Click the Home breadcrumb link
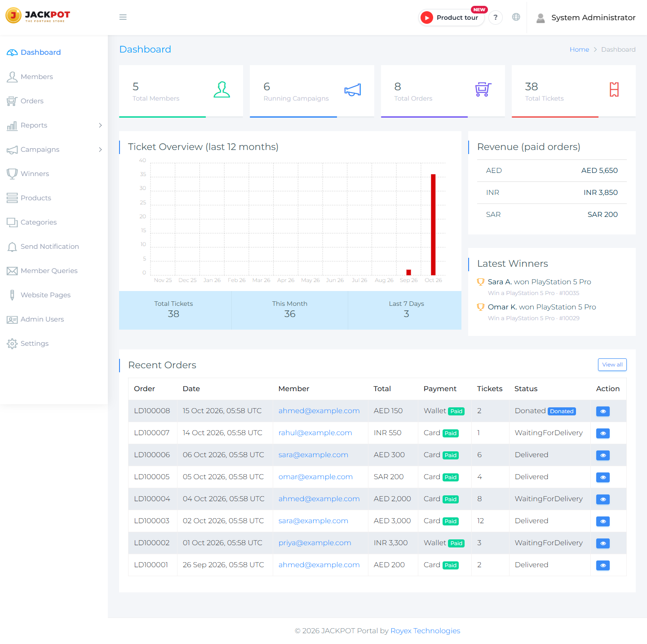Viewport: 647px width, 644px height. (x=579, y=49)
